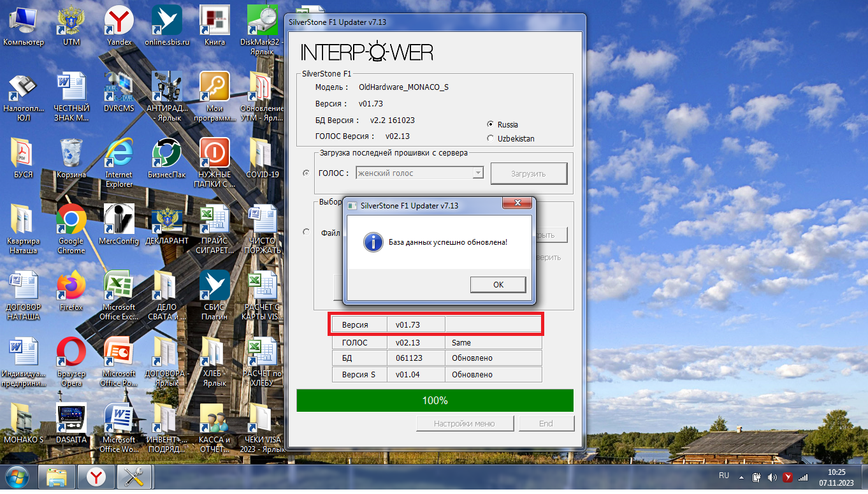This screenshot has height=494, width=868.
Task: Click OK in the update success dialog
Action: click(498, 284)
